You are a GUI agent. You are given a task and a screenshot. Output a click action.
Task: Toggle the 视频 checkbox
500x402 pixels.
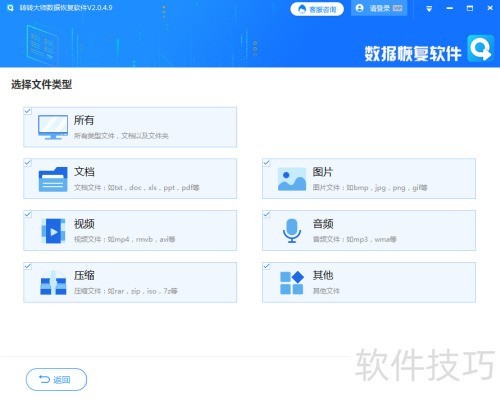pyautogui.click(x=28, y=214)
